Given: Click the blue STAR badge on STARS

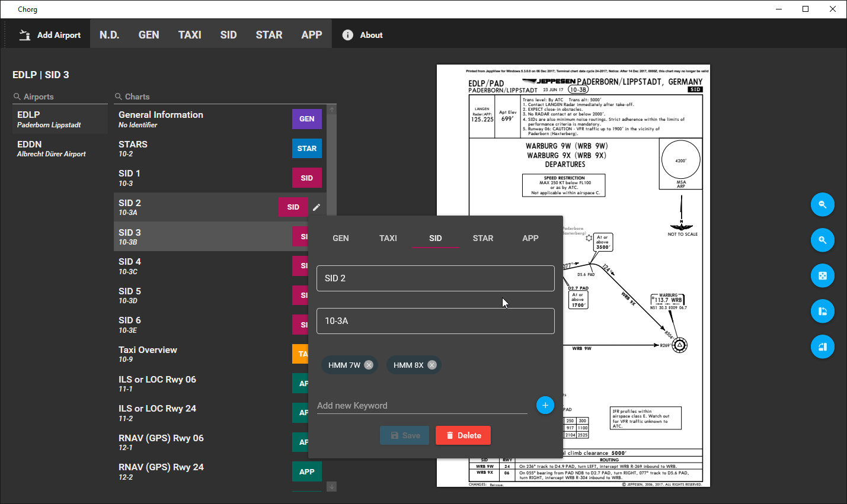Looking at the screenshot, I should coord(307,149).
